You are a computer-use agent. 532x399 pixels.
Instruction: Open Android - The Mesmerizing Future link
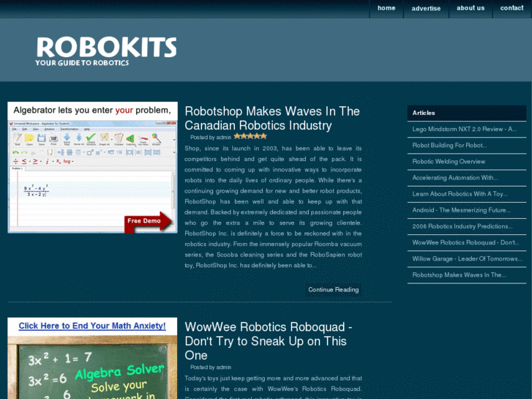pyautogui.click(x=461, y=210)
